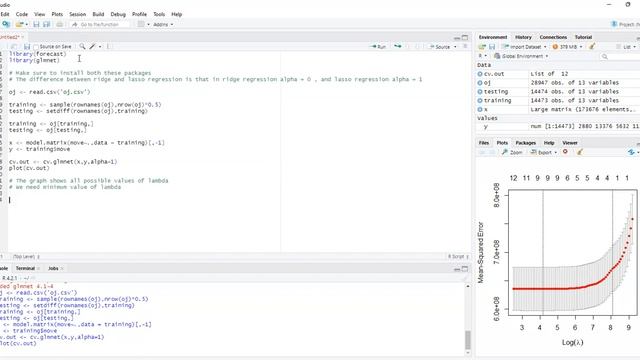Open the Debug menu
The image size is (640, 360).
(x=118, y=14)
